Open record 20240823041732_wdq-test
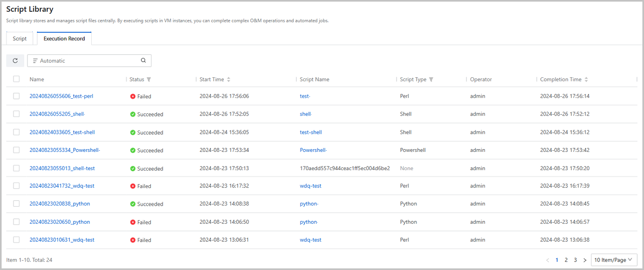 click(62, 186)
